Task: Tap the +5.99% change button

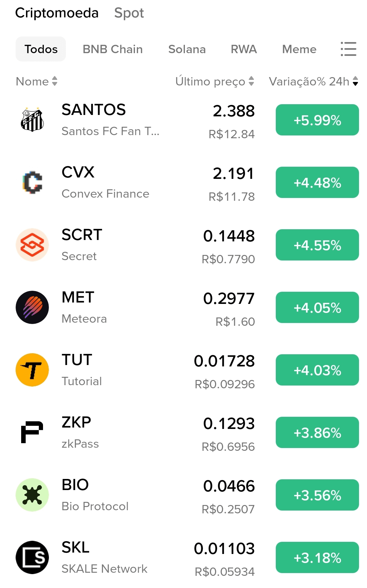Action: [317, 120]
